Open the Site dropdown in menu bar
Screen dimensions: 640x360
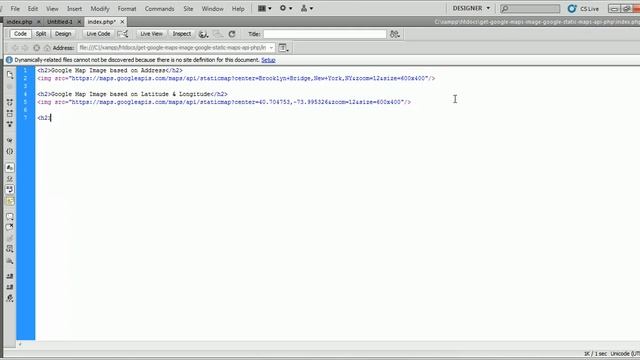pos(307,8)
